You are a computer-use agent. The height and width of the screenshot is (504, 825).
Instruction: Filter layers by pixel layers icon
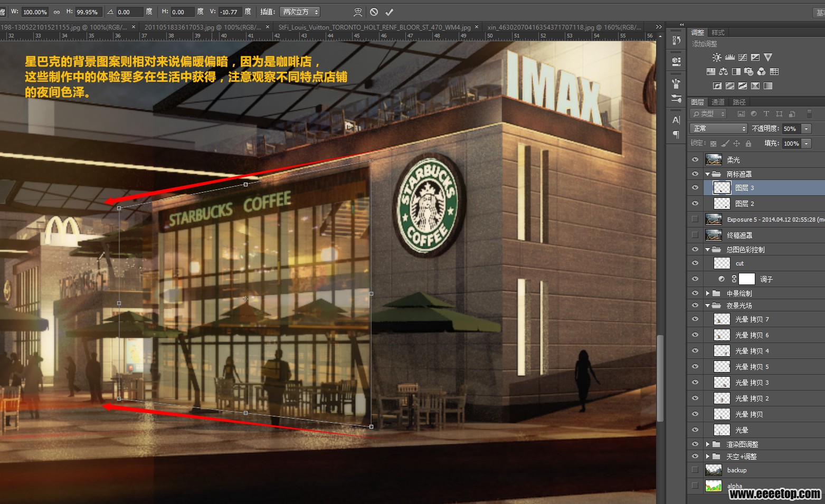[741, 113]
